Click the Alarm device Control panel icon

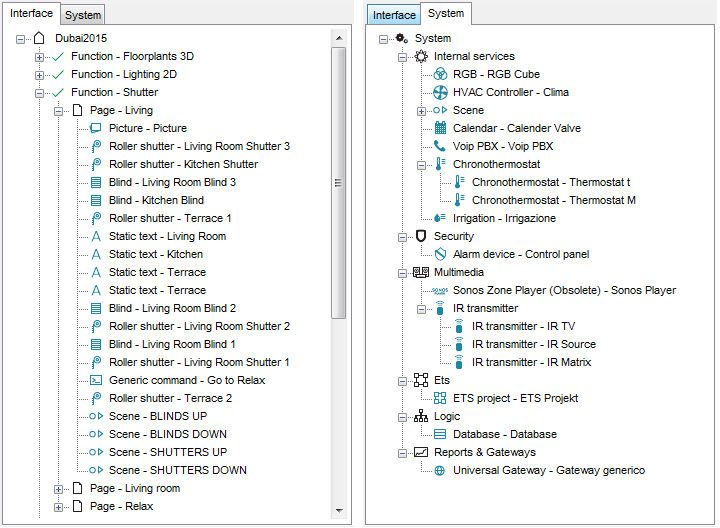(440, 254)
